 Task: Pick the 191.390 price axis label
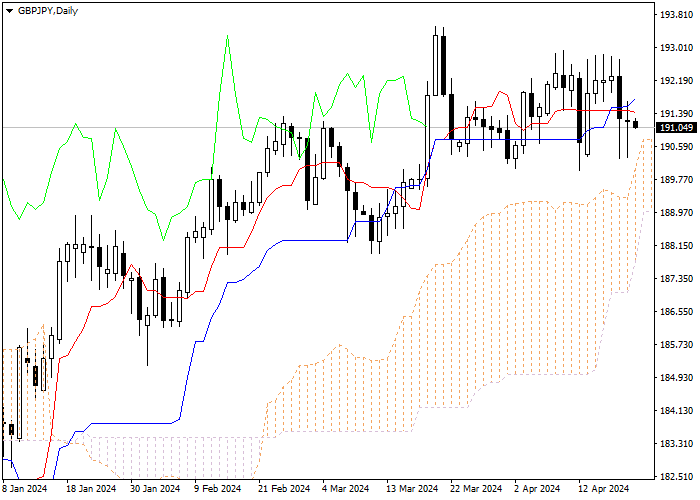(676, 114)
